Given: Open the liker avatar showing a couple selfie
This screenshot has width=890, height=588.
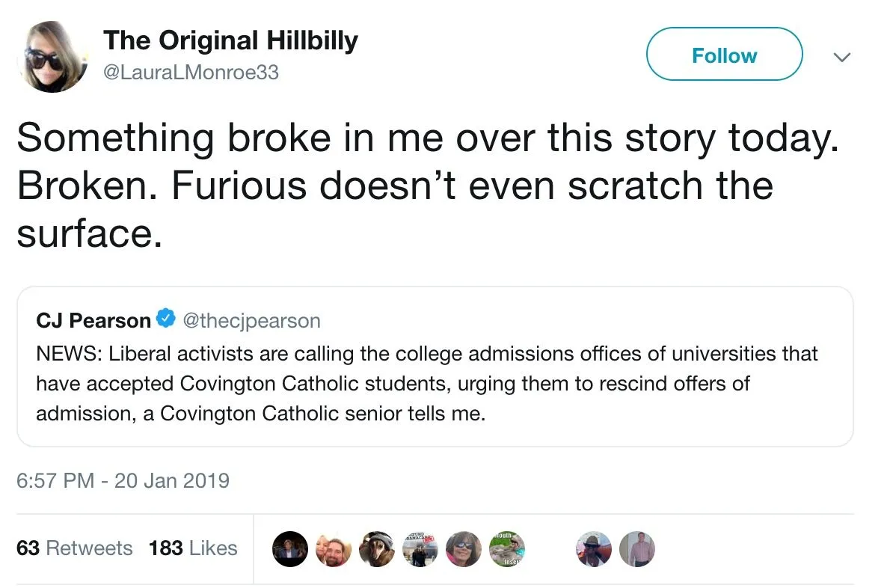Looking at the screenshot, I should pos(333,549).
